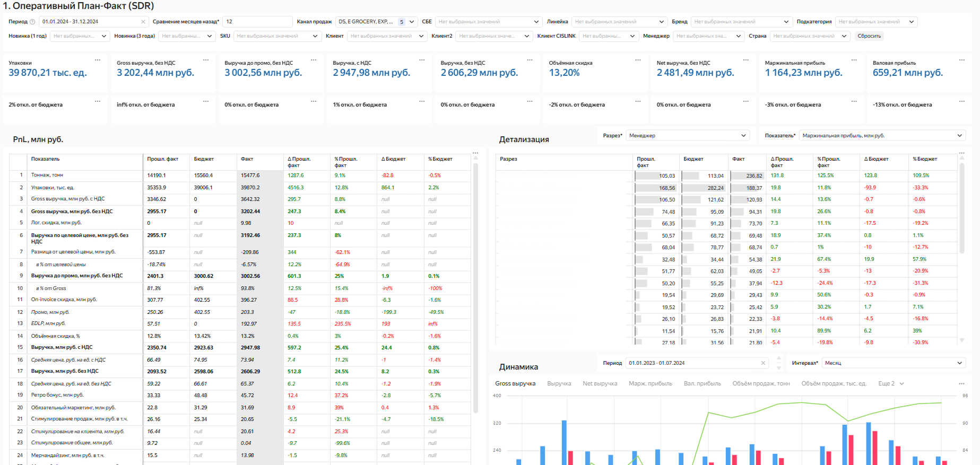
Task: Switch to the Net выручка chart tab
Action: click(600, 383)
